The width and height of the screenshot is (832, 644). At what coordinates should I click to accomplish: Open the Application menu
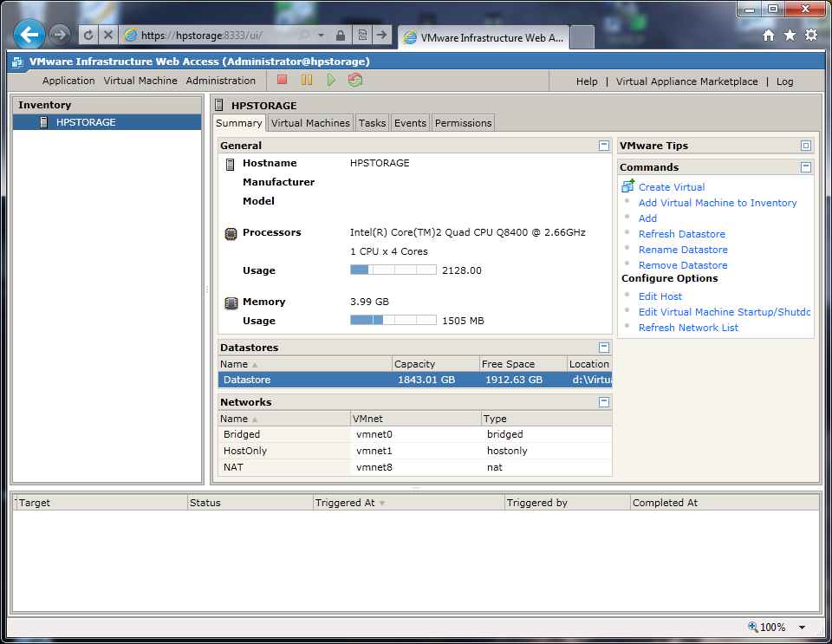click(68, 81)
